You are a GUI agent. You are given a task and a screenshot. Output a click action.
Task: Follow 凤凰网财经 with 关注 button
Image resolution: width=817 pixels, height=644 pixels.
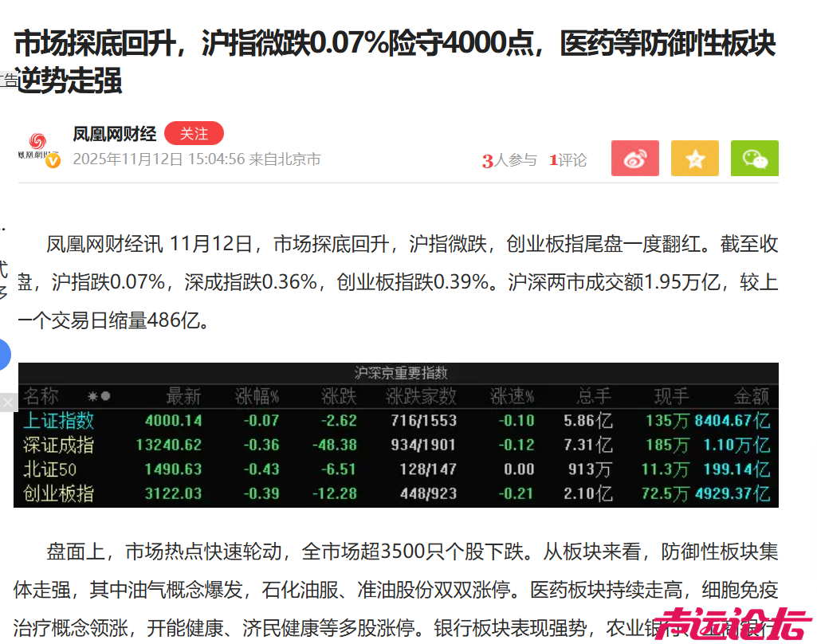194,134
